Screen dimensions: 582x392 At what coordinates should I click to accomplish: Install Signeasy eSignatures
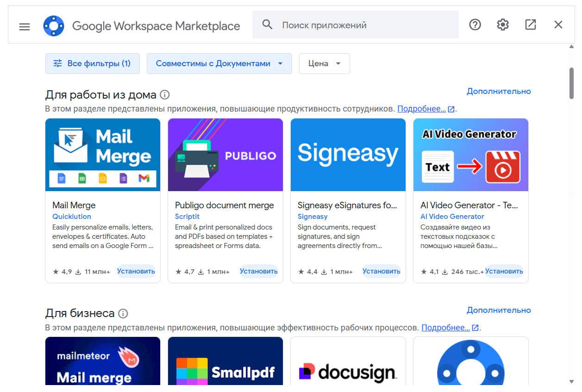(x=382, y=271)
